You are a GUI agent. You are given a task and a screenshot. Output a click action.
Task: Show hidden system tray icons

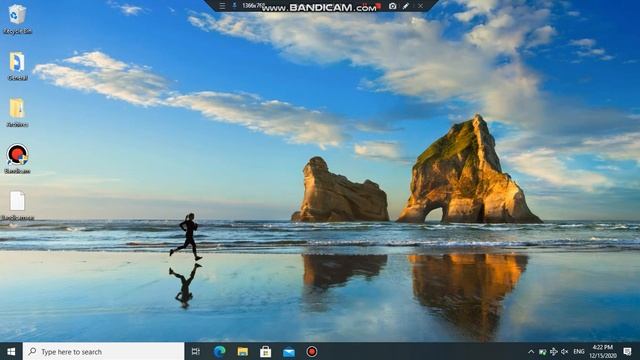pyautogui.click(x=531, y=351)
